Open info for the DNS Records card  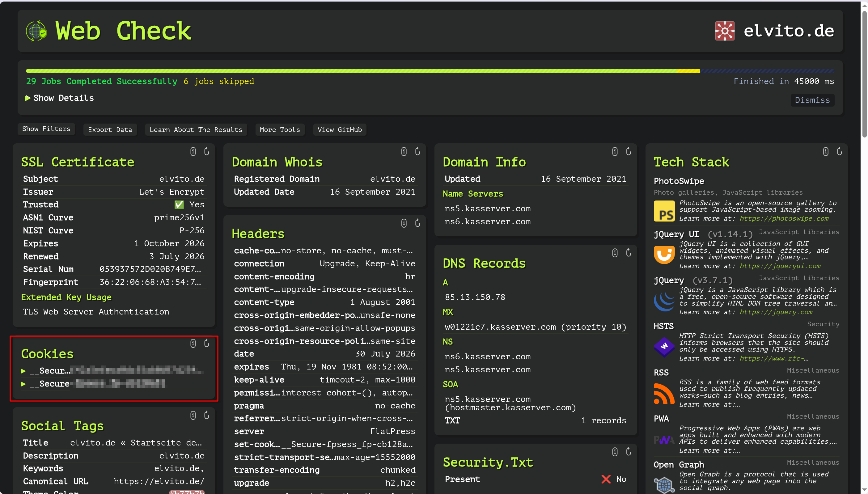point(615,253)
